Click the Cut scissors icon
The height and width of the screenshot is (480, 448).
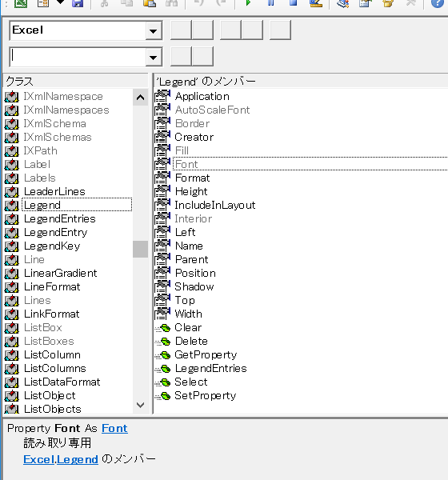(x=105, y=3)
